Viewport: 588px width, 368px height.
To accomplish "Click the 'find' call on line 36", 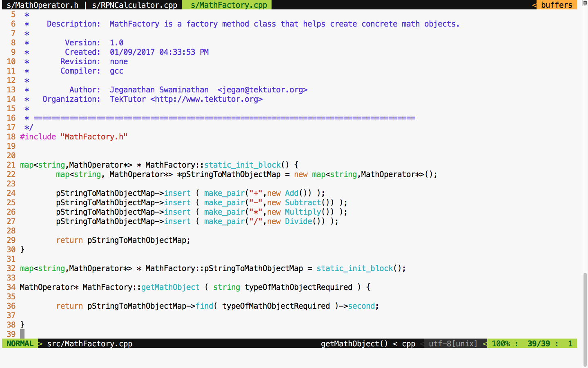I will 204,306.
